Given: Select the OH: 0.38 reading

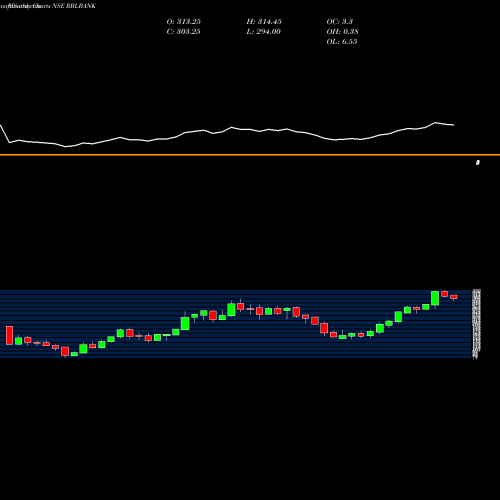Looking at the screenshot, I should pos(342,32).
